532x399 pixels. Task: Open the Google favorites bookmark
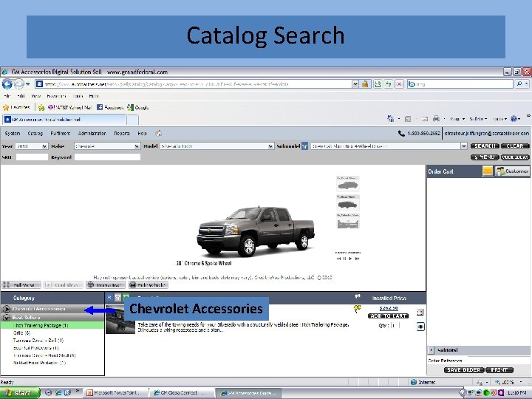138,108
